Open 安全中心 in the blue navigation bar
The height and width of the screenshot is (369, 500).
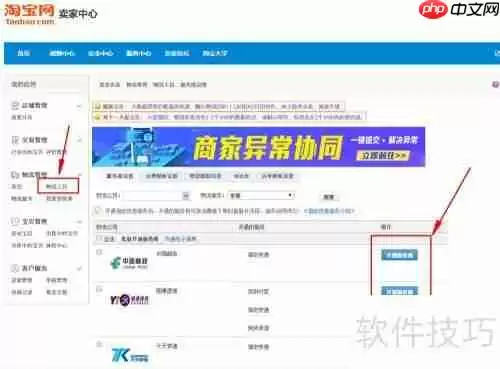coord(100,53)
